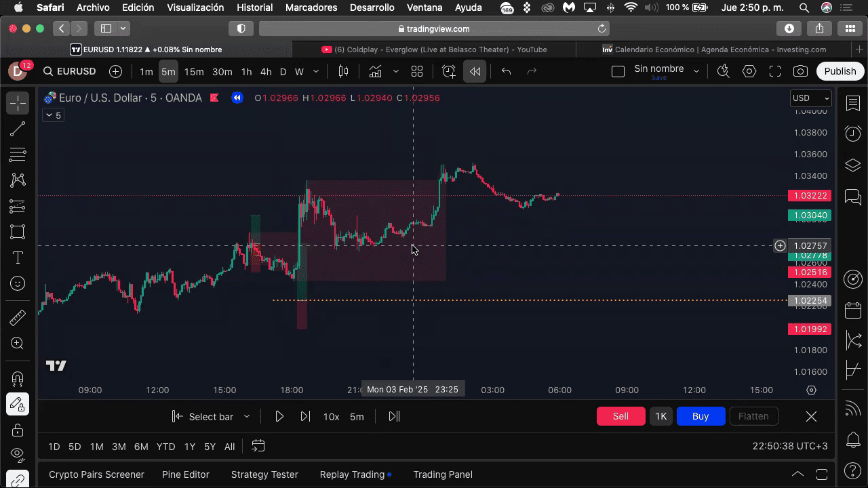This screenshot has height=488, width=868.
Task: Toggle lock all drawings padlock
Action: point(18,430)
